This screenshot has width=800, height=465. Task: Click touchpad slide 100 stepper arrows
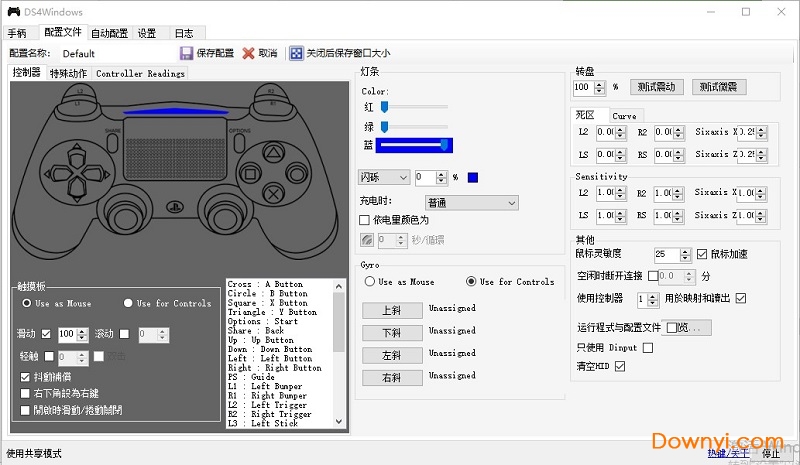pos(82,334)
